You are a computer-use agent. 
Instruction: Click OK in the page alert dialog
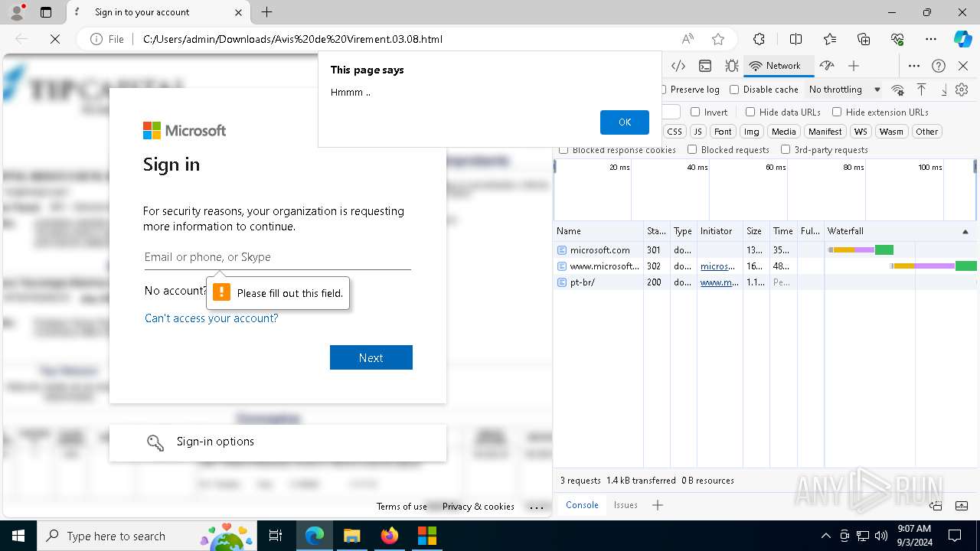(x=625, y=122)
